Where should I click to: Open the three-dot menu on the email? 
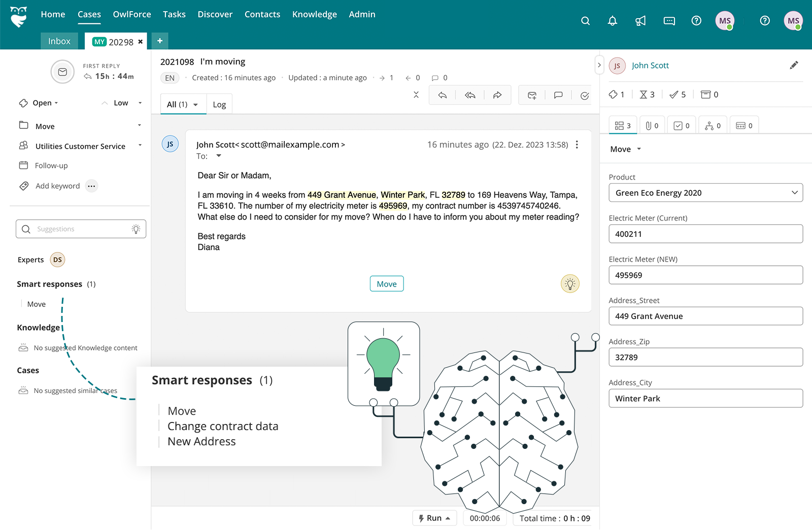point(577,145)
